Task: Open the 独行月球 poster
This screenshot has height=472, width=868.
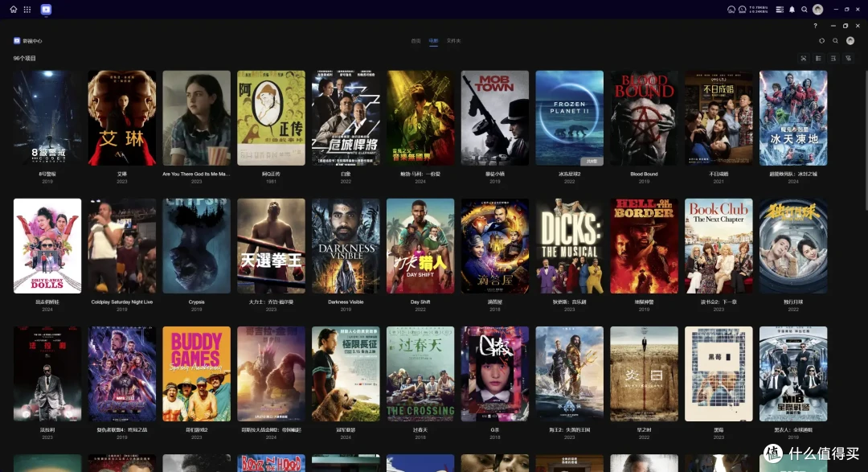Action: (793, 246)
